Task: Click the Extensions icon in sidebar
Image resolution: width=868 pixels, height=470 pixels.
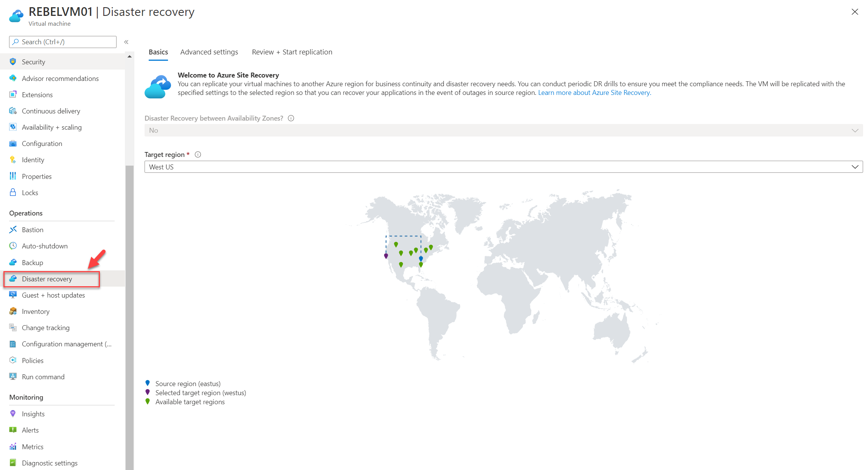Action: (13, 95)
